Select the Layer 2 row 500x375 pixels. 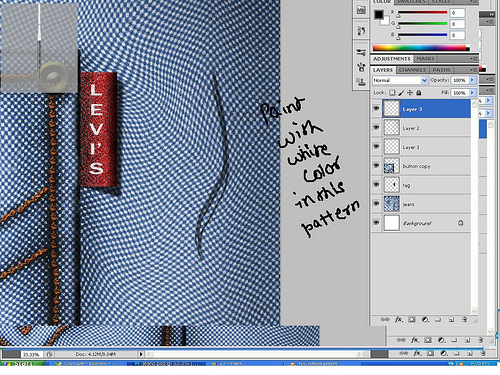click(x=421, y=128)
